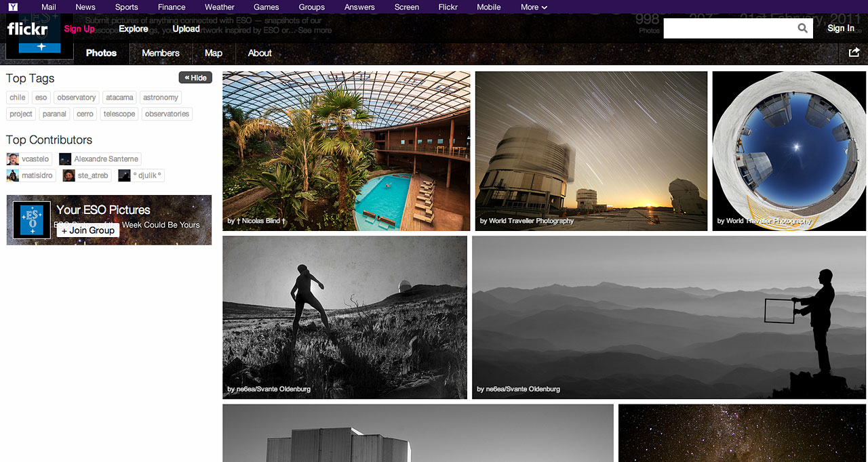Open matisidro contributor avatar

click(x=12, y=175)
